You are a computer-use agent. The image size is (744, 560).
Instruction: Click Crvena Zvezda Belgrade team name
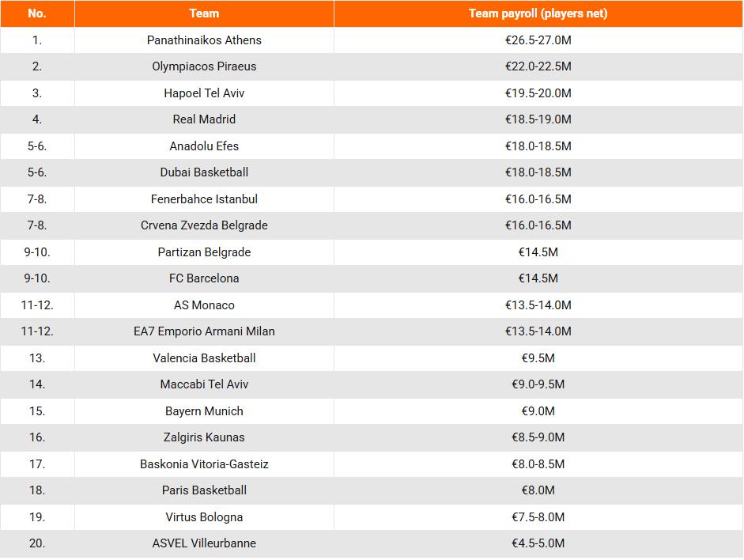tap(204, 225)
